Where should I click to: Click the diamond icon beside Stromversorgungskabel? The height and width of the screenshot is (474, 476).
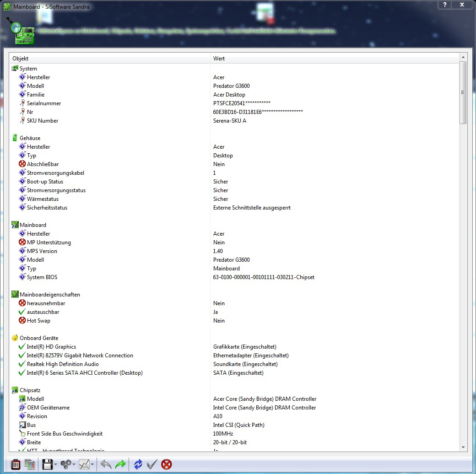click(22, 172)
